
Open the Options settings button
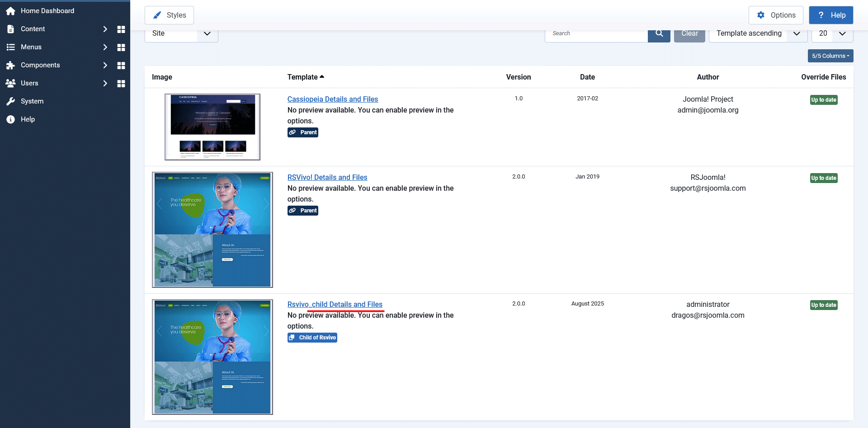click(776, 15)
